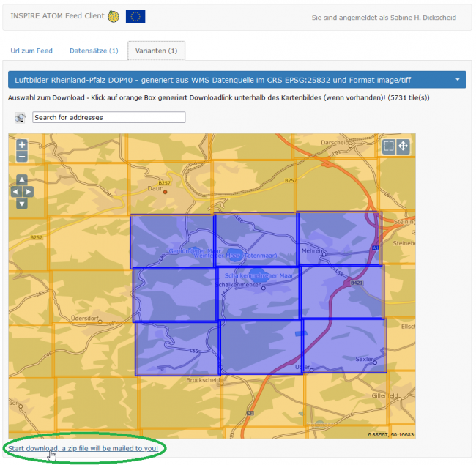Click the Daun town marker on map
476x465 pixels.
pyautogui.click(x=166, y=192)
